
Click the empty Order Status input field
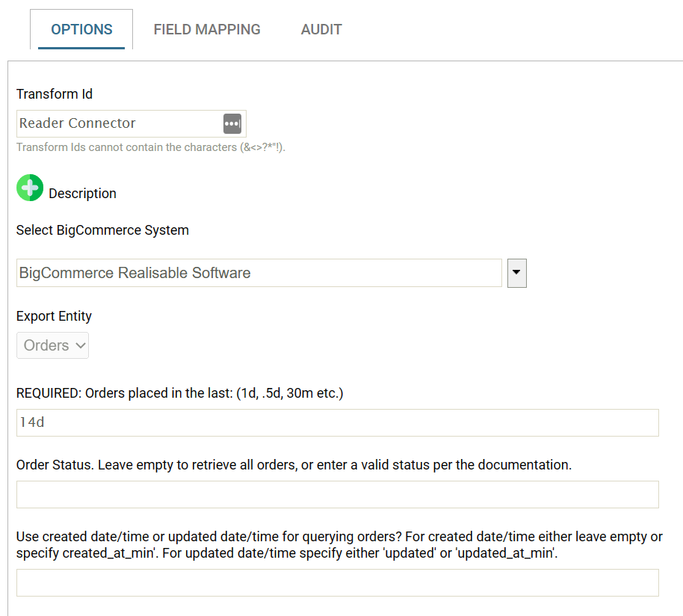click(x=338, y=494)
